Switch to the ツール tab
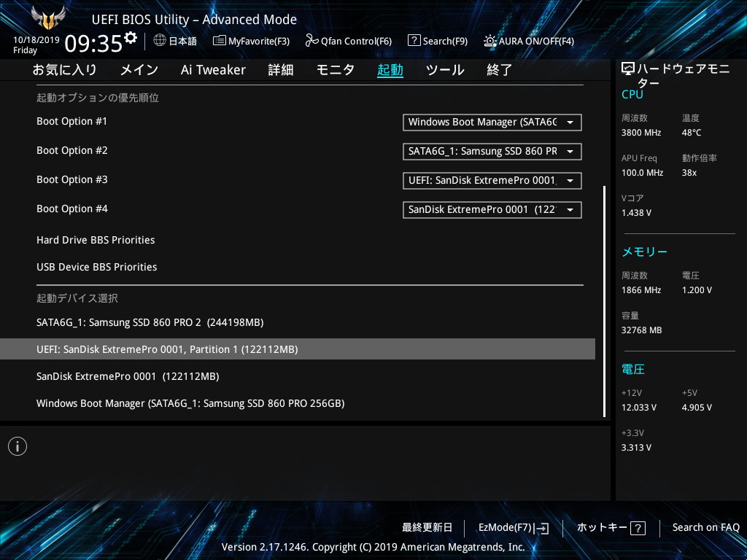Screen dimensions: 747x560 [x=445, y=70]
